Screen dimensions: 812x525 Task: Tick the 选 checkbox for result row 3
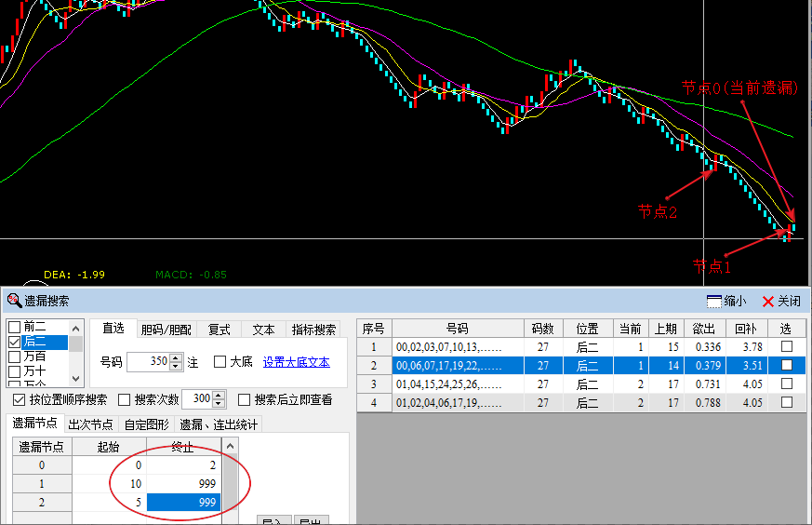[787, 384]
